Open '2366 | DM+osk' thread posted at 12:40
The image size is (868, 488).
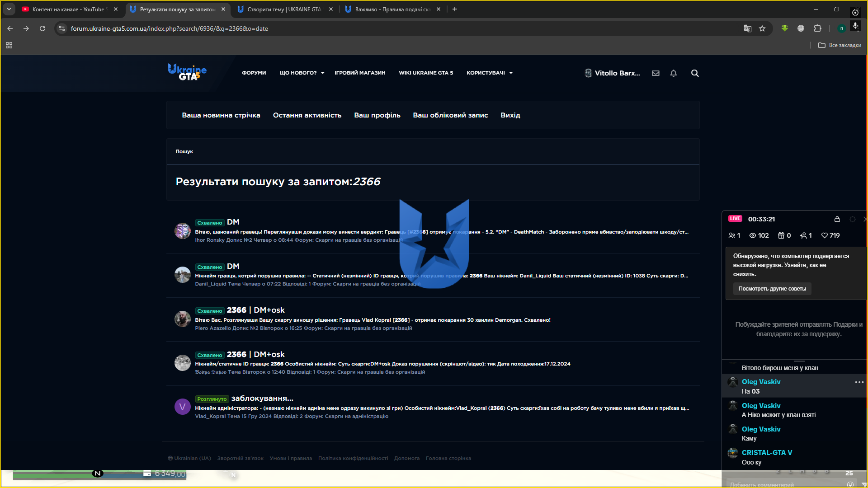click(256, 354)
